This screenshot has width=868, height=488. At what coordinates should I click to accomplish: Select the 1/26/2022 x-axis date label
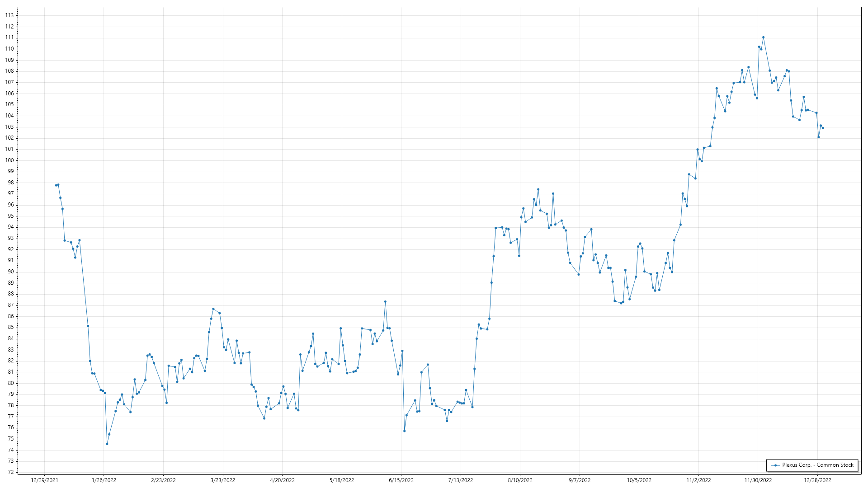pos(104,480)
